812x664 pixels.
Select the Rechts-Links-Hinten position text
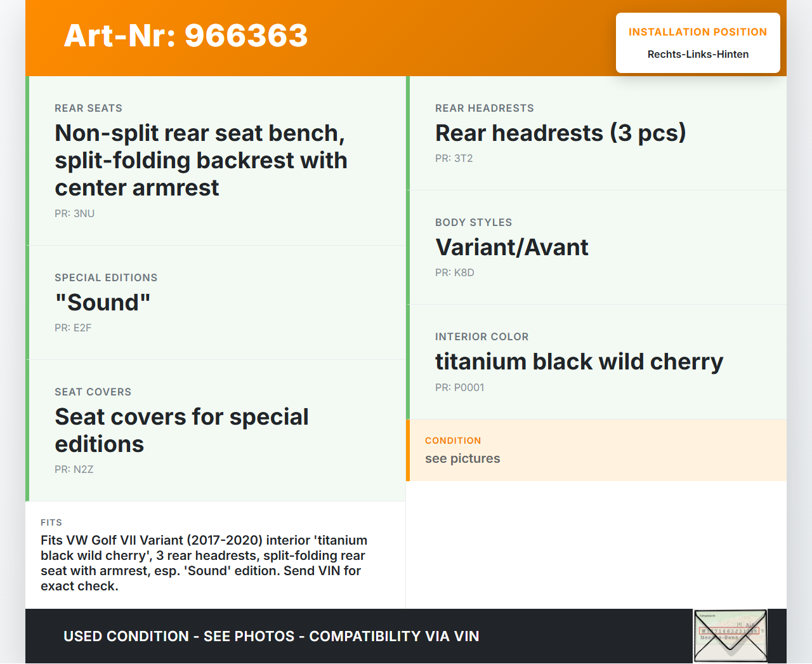click(x=698, y=55)
